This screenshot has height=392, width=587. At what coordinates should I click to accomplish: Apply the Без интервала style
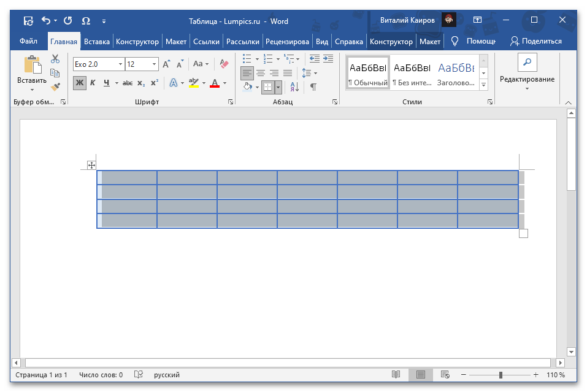tap(412, 72)
